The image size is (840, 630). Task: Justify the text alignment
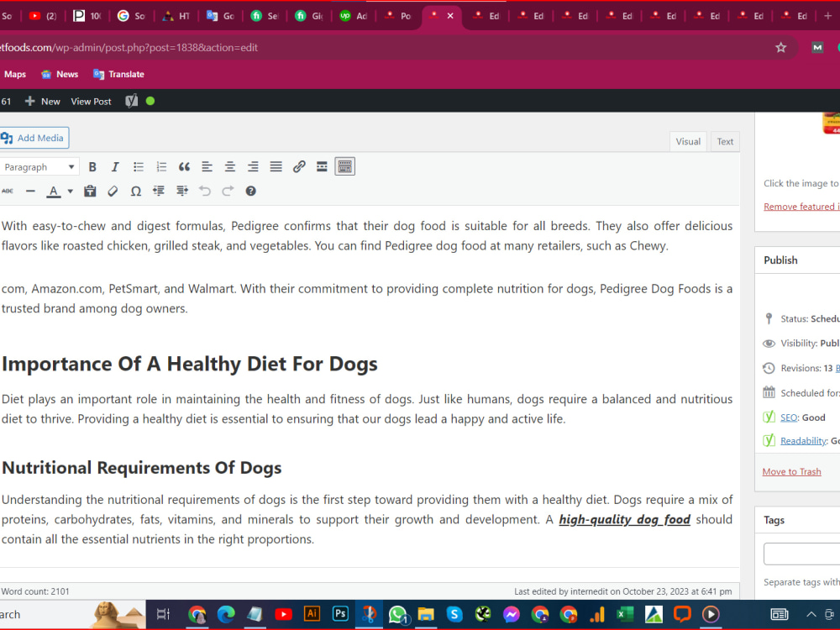click(x=276, y=167)
